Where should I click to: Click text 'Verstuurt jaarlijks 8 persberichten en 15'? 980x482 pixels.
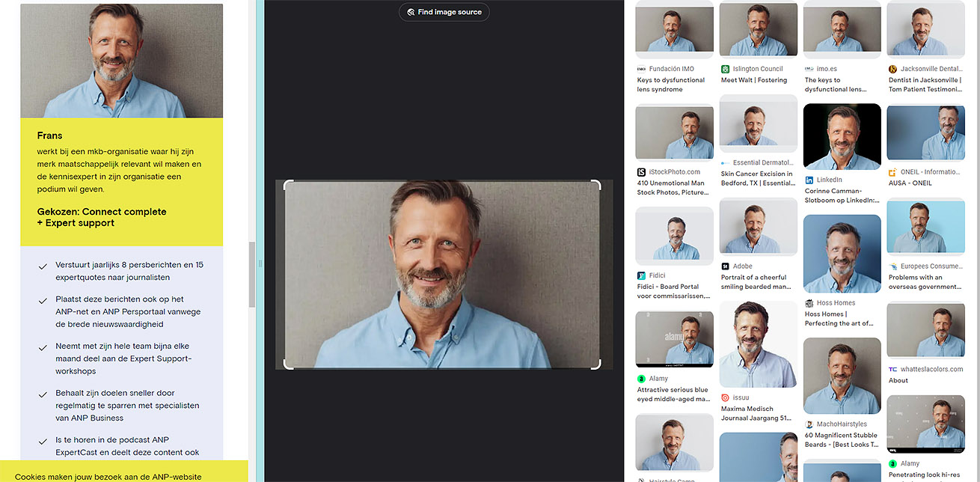[x=129, y=265]
